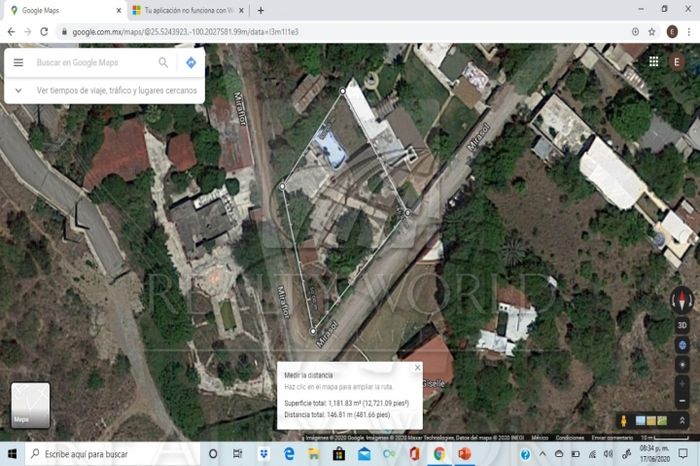
Task: Expand the travel times and nearby places panel
Action: pos(18,90)
